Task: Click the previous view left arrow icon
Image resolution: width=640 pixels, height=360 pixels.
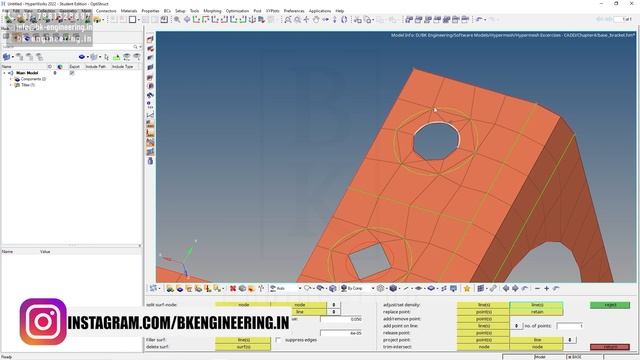Action: point(506,289)
